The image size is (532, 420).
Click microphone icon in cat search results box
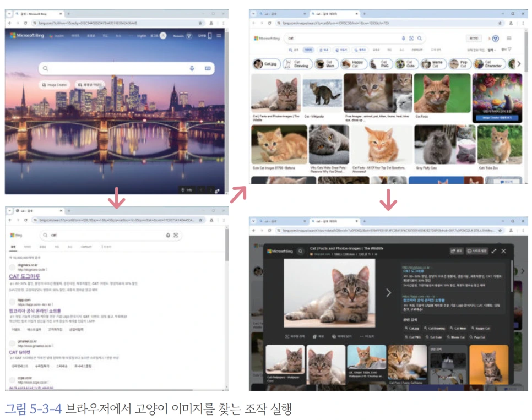coord(168,235)
